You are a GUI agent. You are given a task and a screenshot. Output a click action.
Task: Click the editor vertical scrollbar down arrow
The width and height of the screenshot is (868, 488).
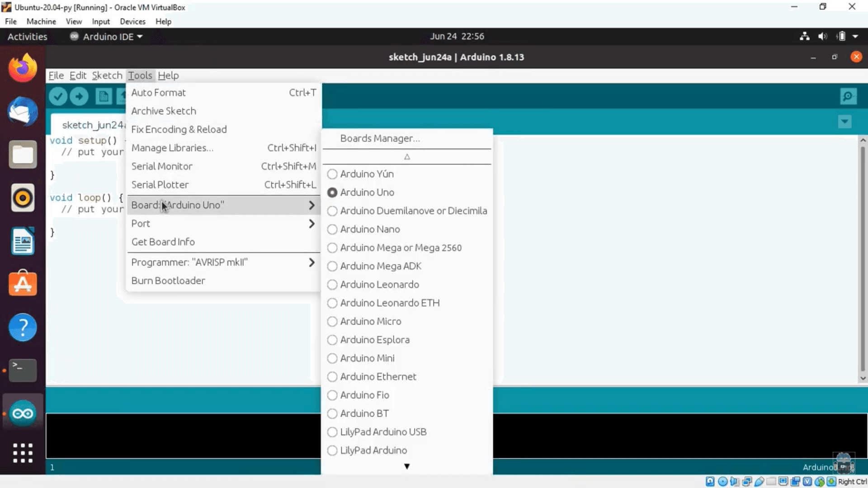(x=863, y=379)
